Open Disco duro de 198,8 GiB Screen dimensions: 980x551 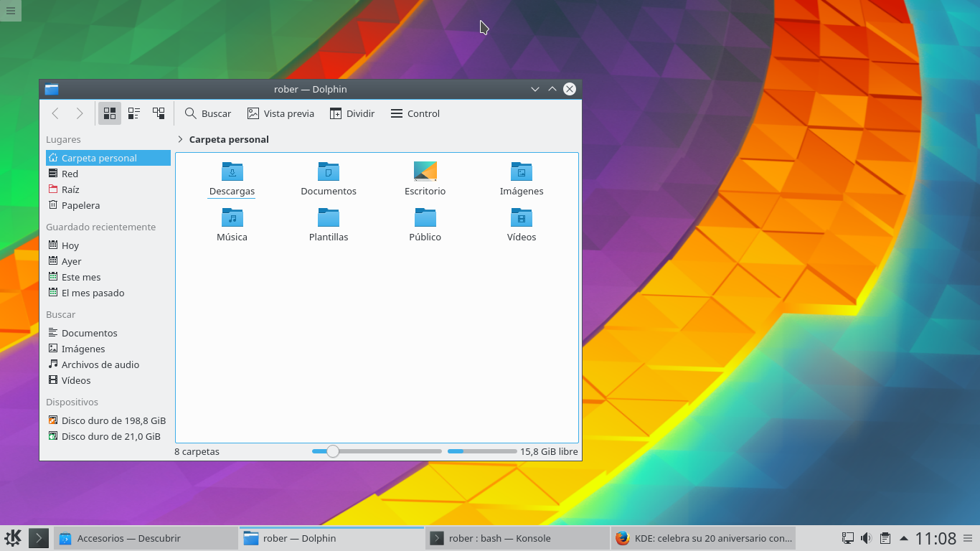pyautogui.click(x=108, y=420)
